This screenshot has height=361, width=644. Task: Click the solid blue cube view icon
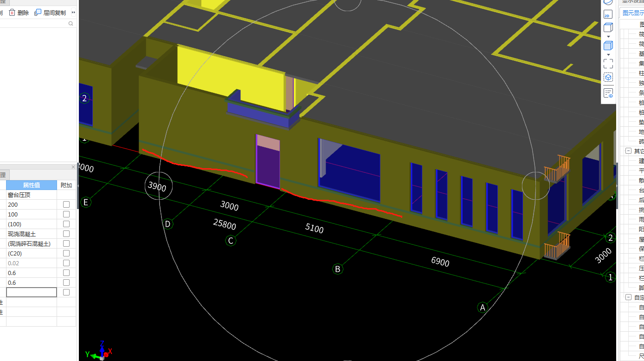pyautogui.click(x=608, y=46)
